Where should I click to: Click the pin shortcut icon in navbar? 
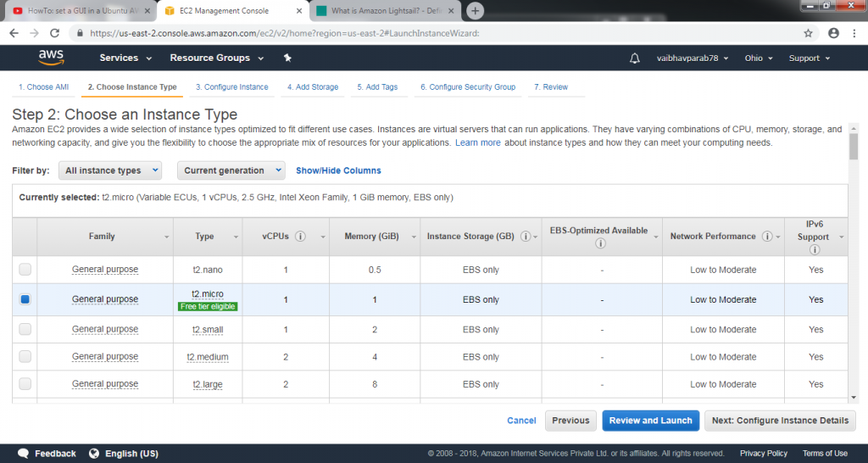(287, 59)
